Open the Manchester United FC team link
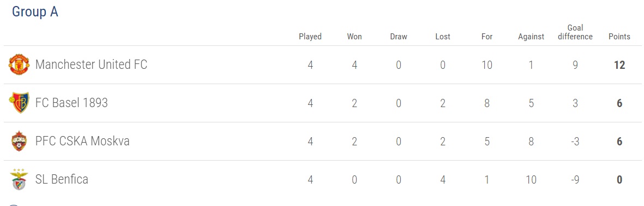Viewport: 644px width, 206px height. click(x=91, y=64)
